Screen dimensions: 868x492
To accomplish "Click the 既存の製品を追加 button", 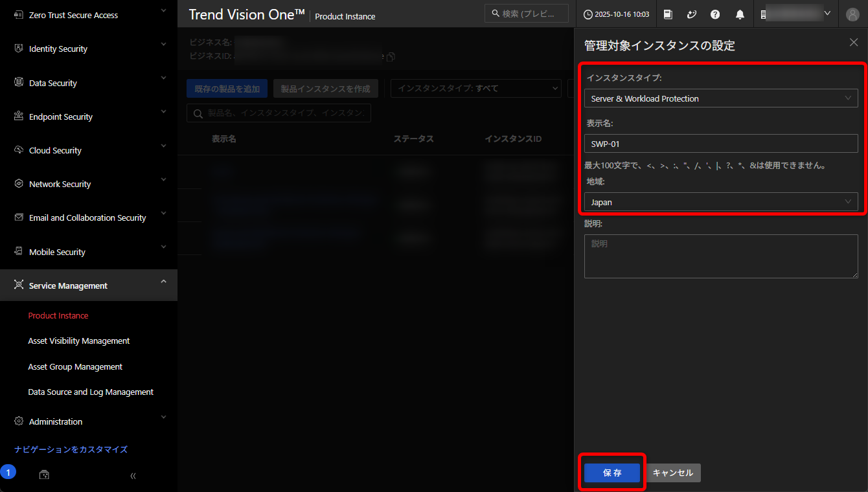I will pos(227,89).
